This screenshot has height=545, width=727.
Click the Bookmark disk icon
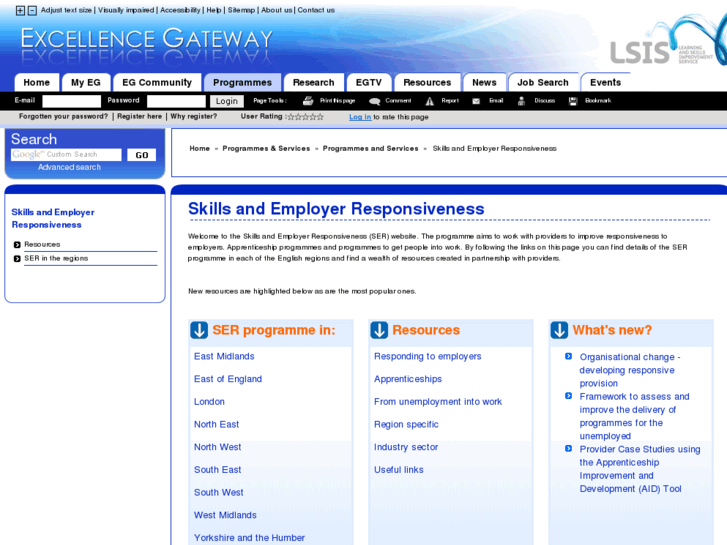[573, 101]
